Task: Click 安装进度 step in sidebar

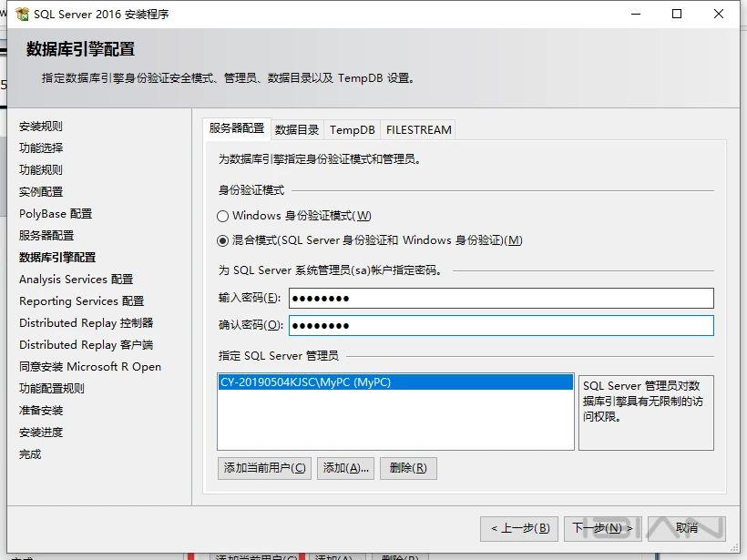Action: (41, 433)
